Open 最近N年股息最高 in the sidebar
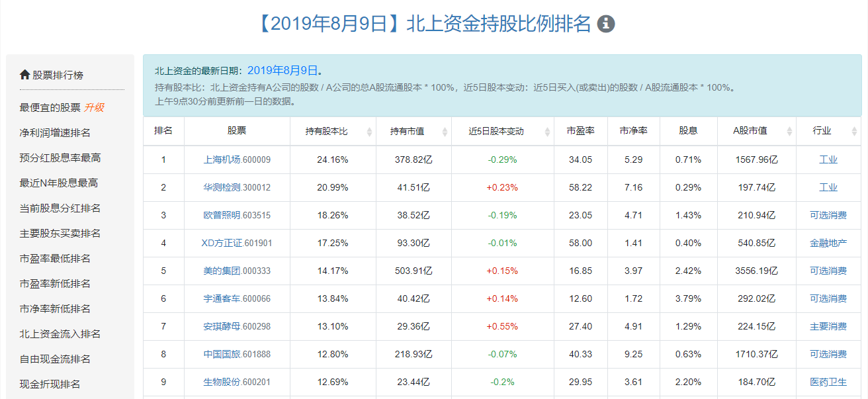Image resolution: width=868 pixels, height=399 pixels. [x=59, y=183]
